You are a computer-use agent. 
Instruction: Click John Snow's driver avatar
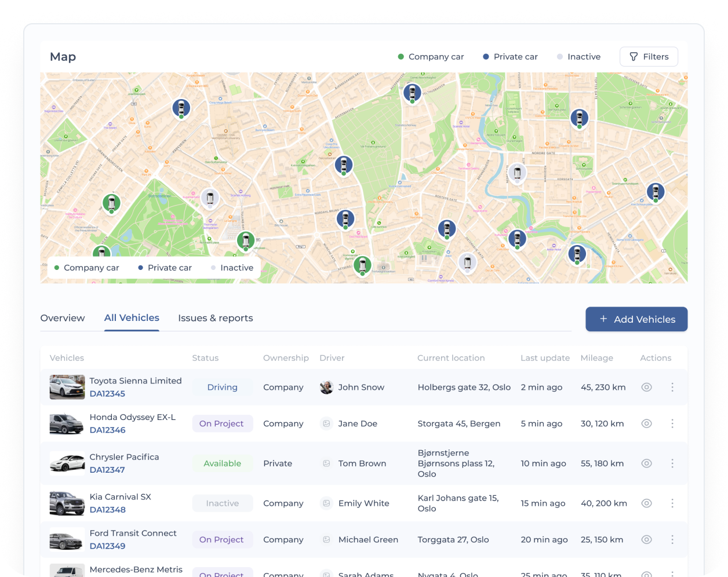[x=326, y=388]
